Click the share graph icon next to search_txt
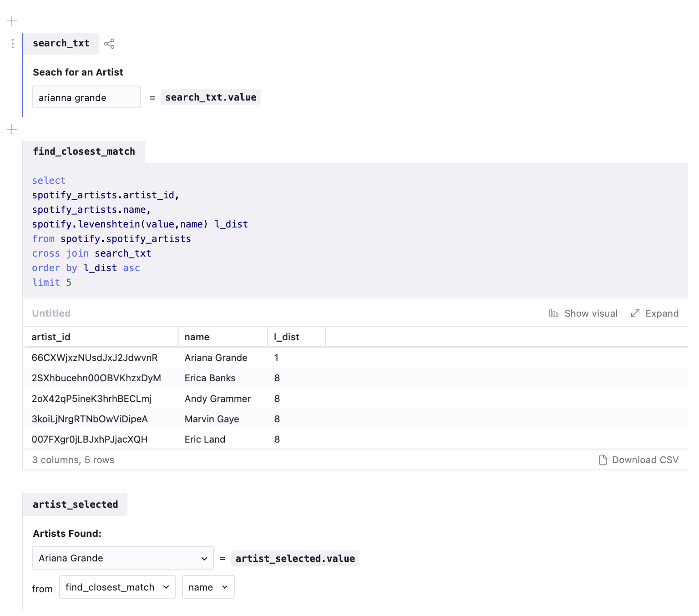This screenshot has width=699, height=616. pos(109,44)
